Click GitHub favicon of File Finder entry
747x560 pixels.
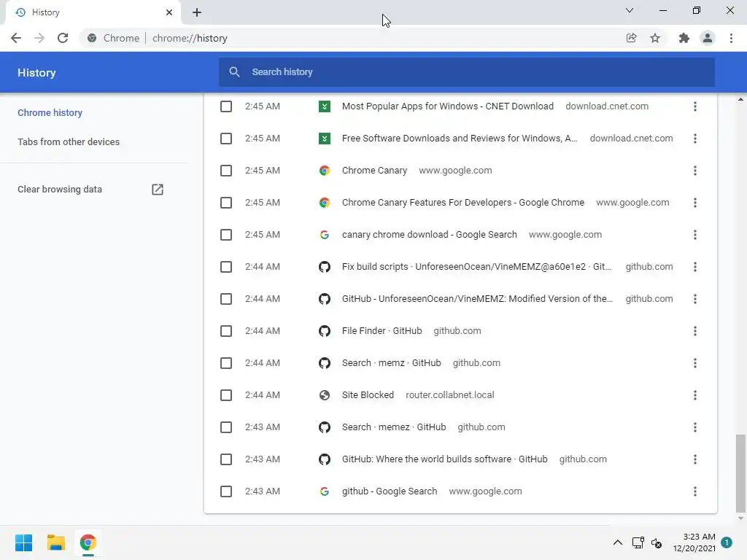pos(325,331)
